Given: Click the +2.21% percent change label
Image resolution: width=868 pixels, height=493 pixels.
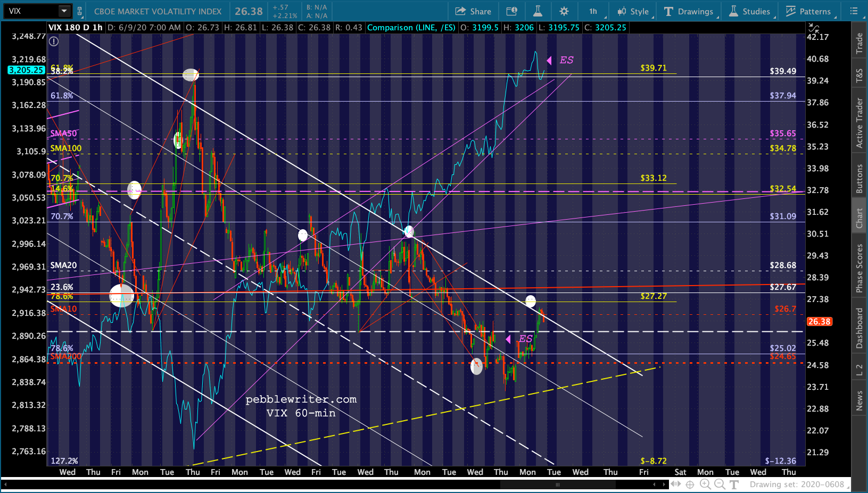Looking at the screenshot, I should coord(284,16).
